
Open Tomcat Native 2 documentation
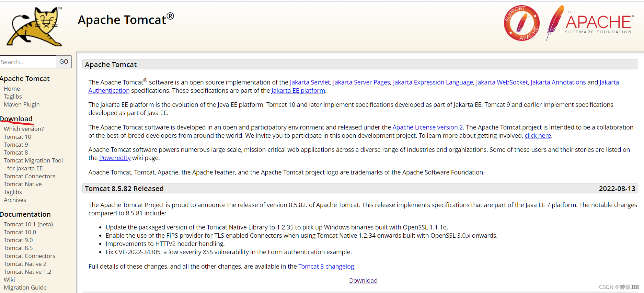click(25, 264)
